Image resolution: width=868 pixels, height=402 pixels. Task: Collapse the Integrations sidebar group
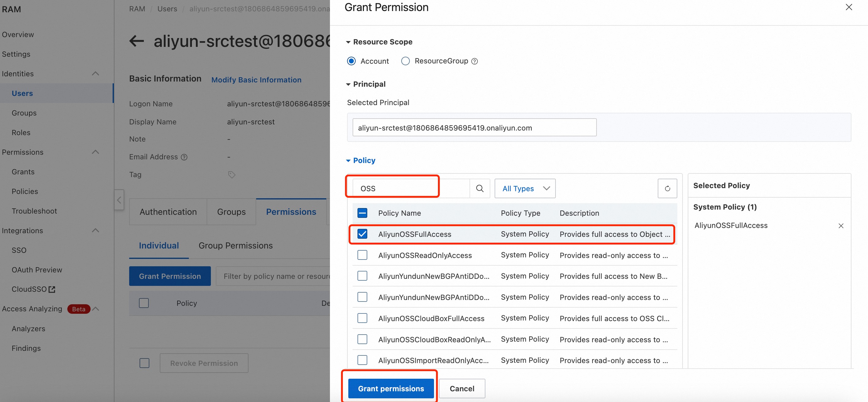tap(95, 231)
